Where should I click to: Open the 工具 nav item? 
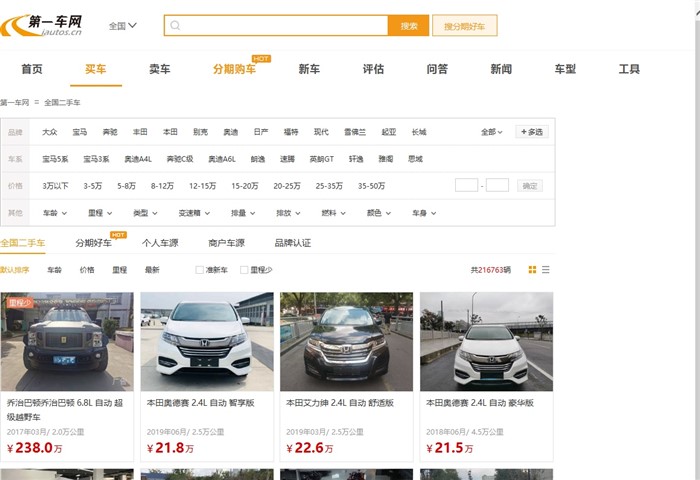click(x=629, y=69)
